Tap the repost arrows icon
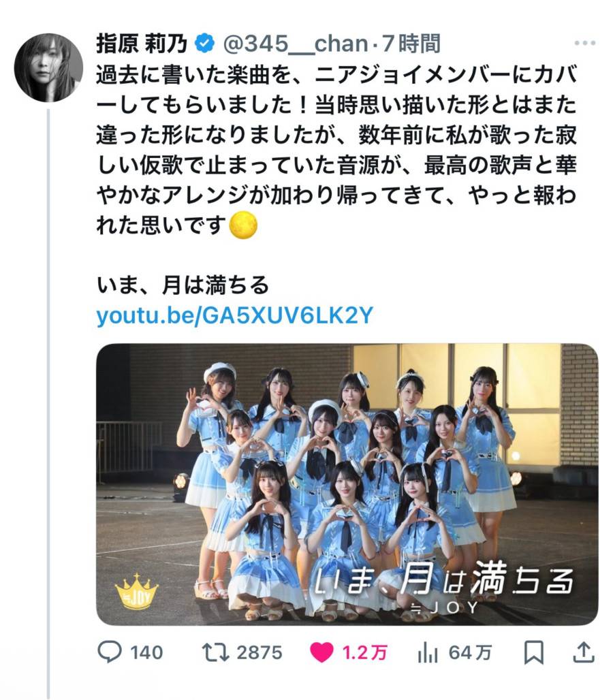 coord(216,652)
